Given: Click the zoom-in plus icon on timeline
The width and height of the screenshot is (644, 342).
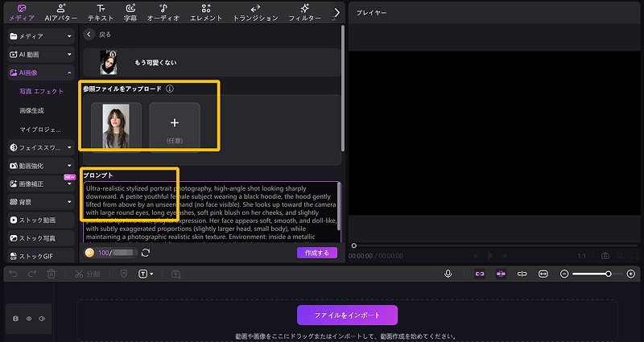Looking at the screenshot, I should (629, 274).
